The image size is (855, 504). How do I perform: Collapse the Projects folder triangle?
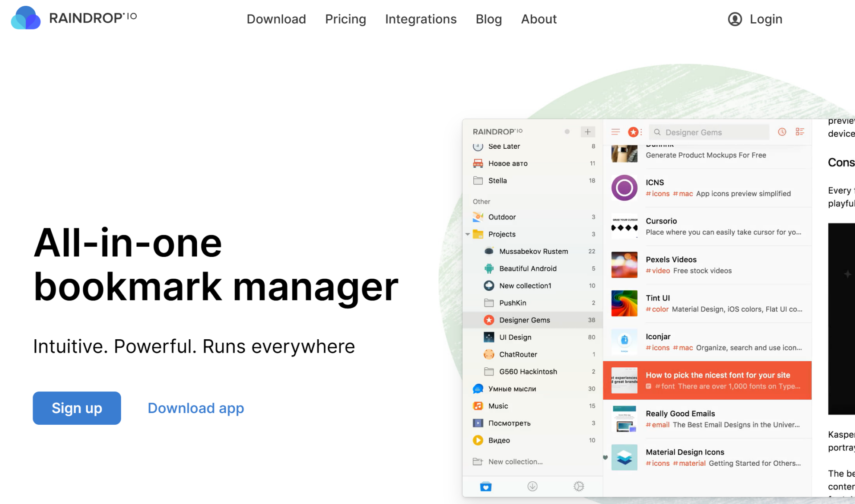(x=468, y=234)
